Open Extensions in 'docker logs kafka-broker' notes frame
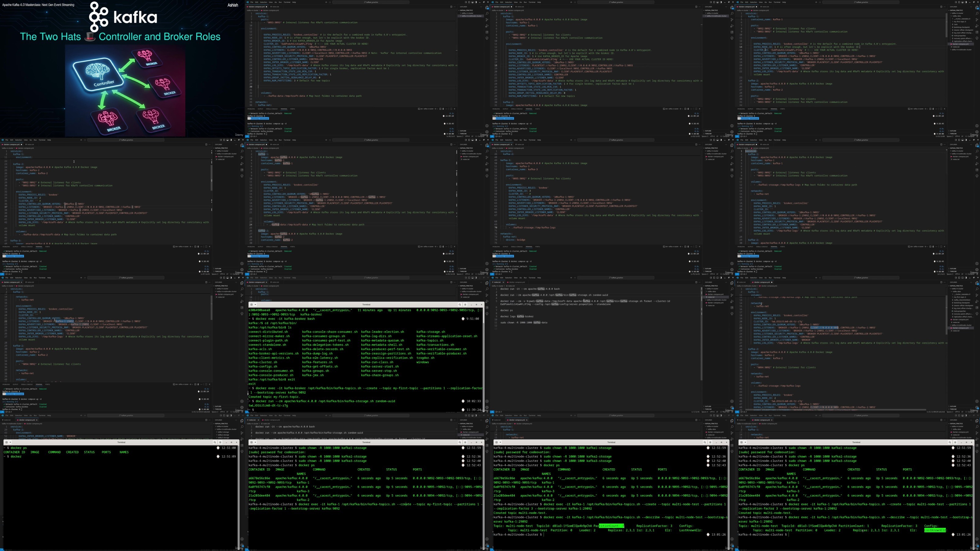 pos(732,307)
